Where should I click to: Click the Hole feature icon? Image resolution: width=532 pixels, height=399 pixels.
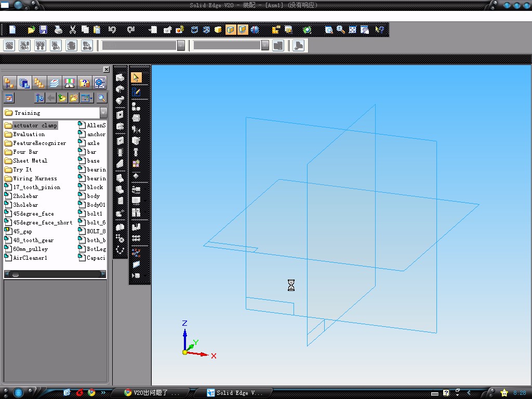[120, 140]
